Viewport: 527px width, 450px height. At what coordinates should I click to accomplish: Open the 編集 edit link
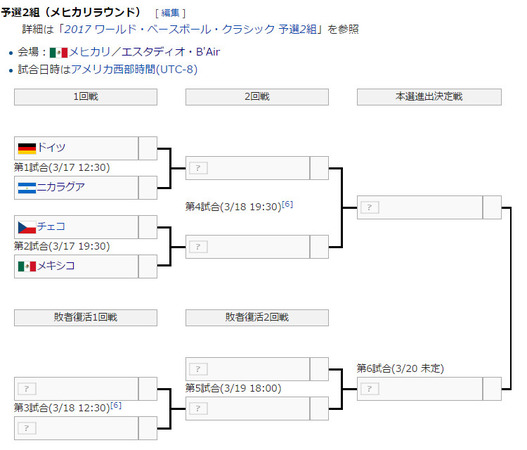170,13
